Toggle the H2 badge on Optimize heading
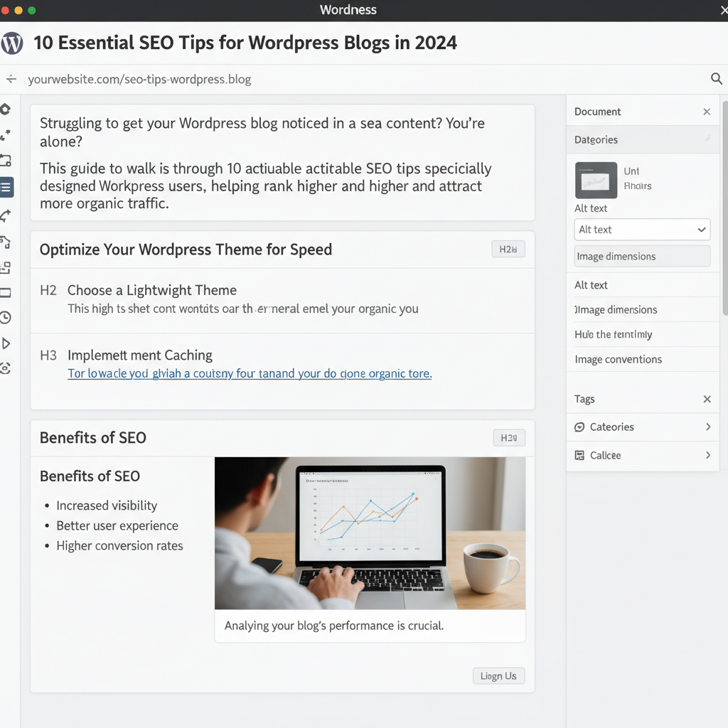This screenshot has height=728, width=728. [x=508, y=250]
